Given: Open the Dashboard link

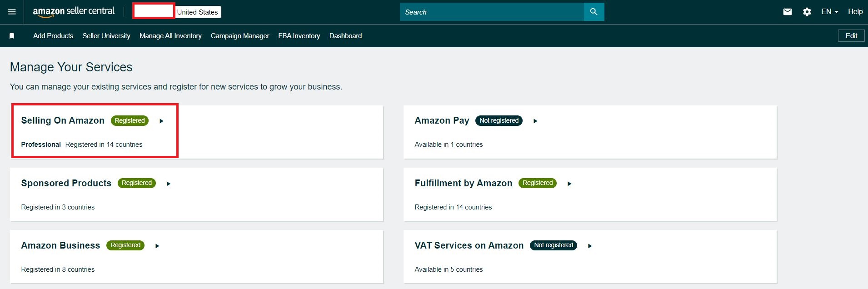Looking at the screenshot, I should tap(346, 36).
